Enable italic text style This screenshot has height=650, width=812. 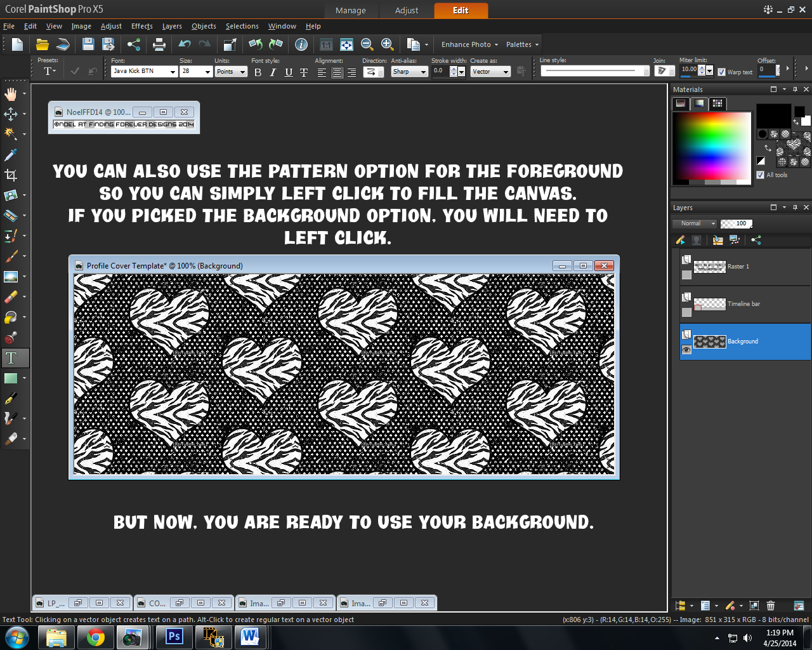[x=273, y=72]
